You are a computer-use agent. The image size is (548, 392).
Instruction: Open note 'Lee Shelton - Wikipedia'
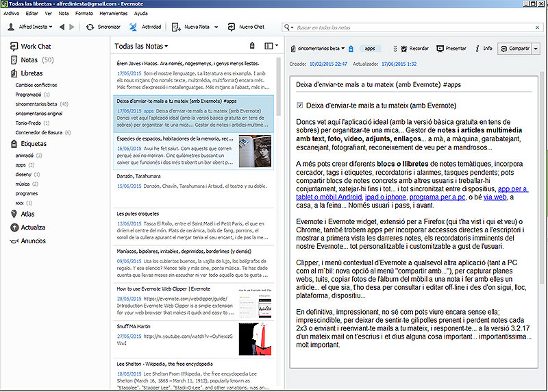point(193,376)
